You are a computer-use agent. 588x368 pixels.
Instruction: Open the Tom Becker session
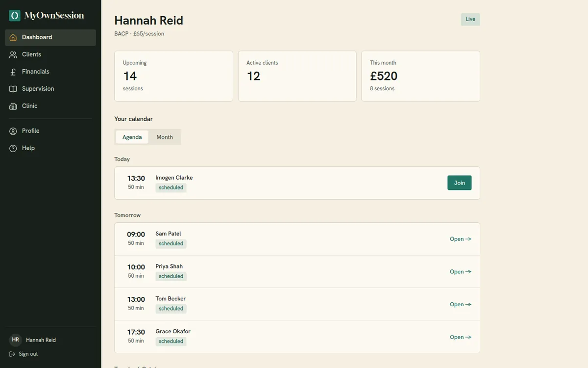click(461, 304)
